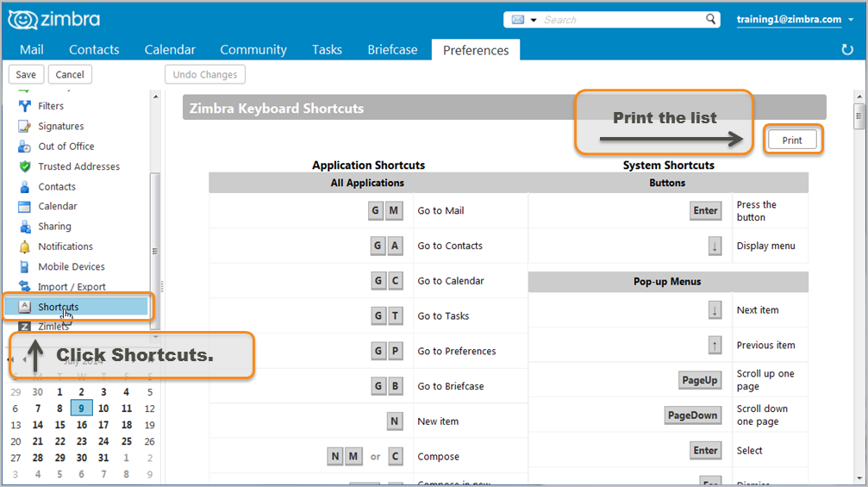Click the Contacts person icon in sidebar
868x487 pixels.
point(24,186)
